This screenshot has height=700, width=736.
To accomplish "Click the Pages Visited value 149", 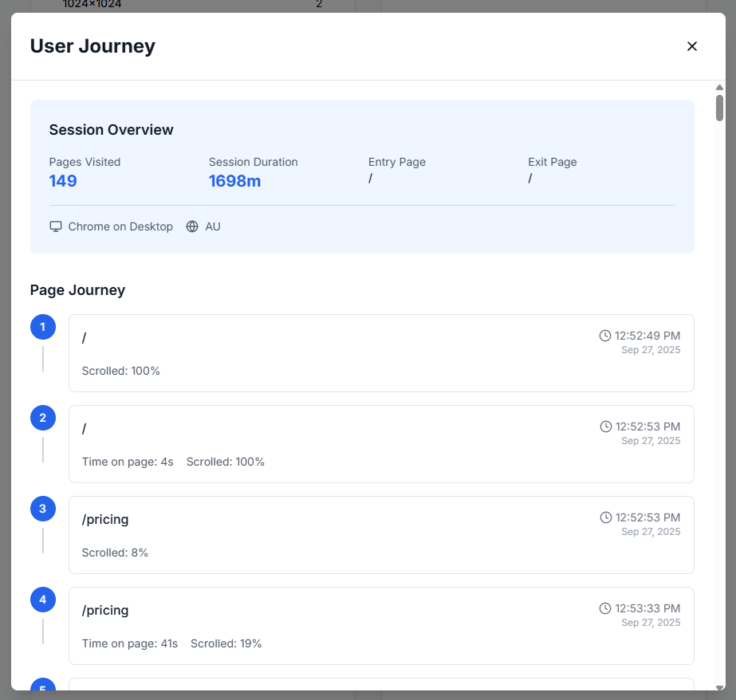I will [x=63, y=180].
